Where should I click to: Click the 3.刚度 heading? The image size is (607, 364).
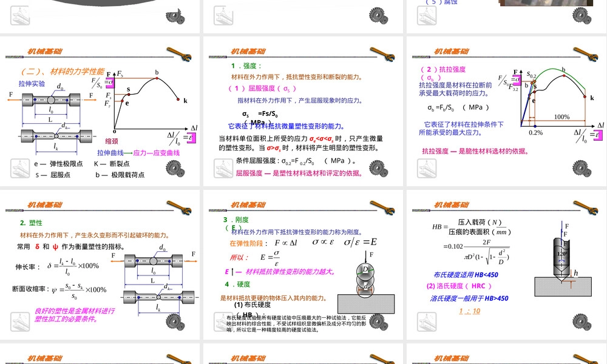[236, 220]
